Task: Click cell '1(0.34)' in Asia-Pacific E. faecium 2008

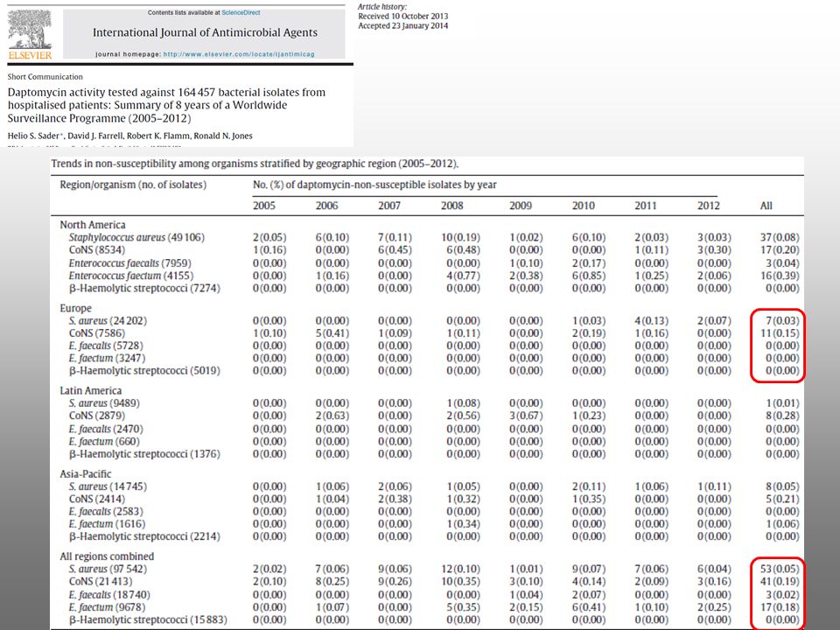Action: tap(464, 524)
